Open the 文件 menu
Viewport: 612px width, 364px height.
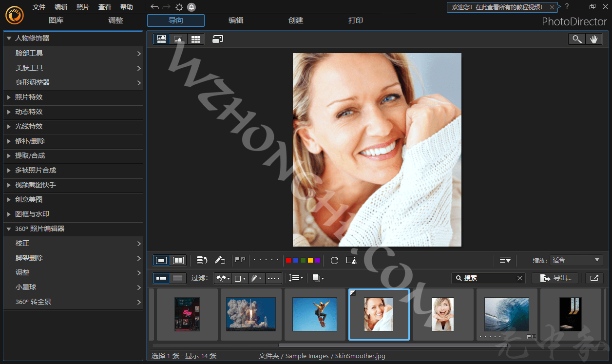[x=39, y=7]
